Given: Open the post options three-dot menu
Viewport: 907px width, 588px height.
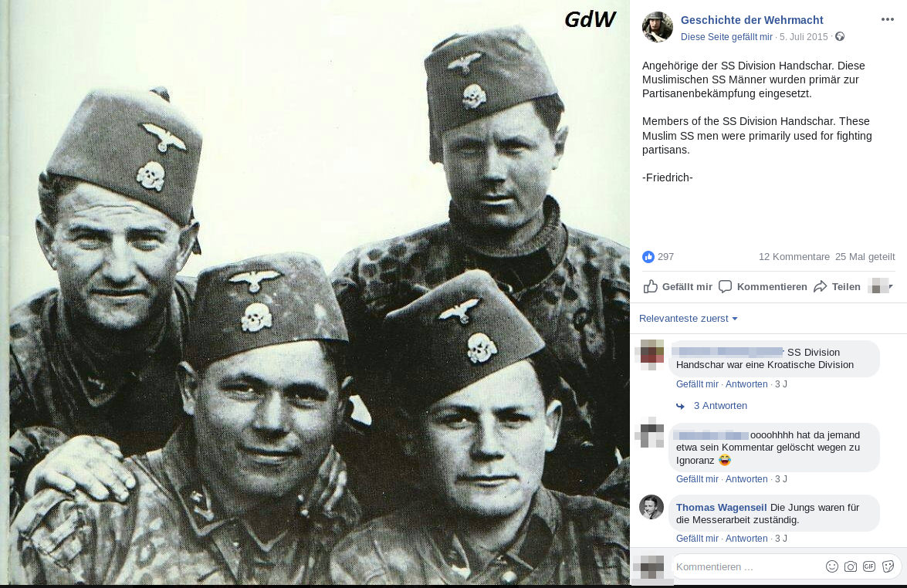Looking at the screenshot, I should (x=888, y=19).
